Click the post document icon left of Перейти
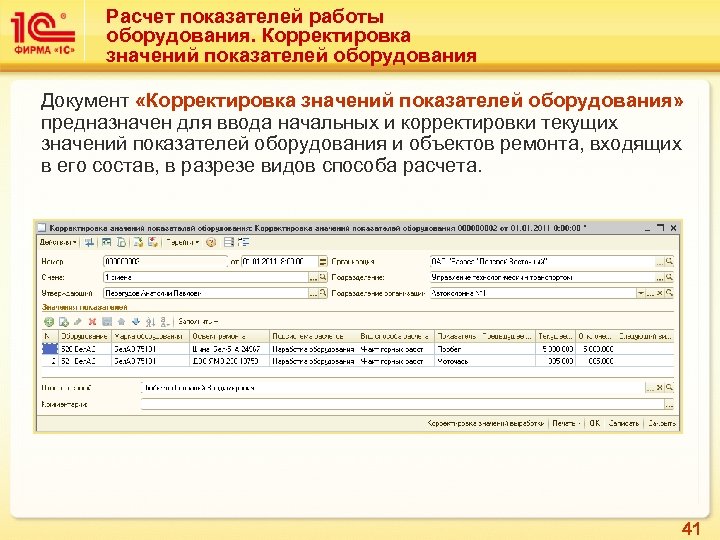Viewport: 720px width, 540px height. [x=153, y=242]
